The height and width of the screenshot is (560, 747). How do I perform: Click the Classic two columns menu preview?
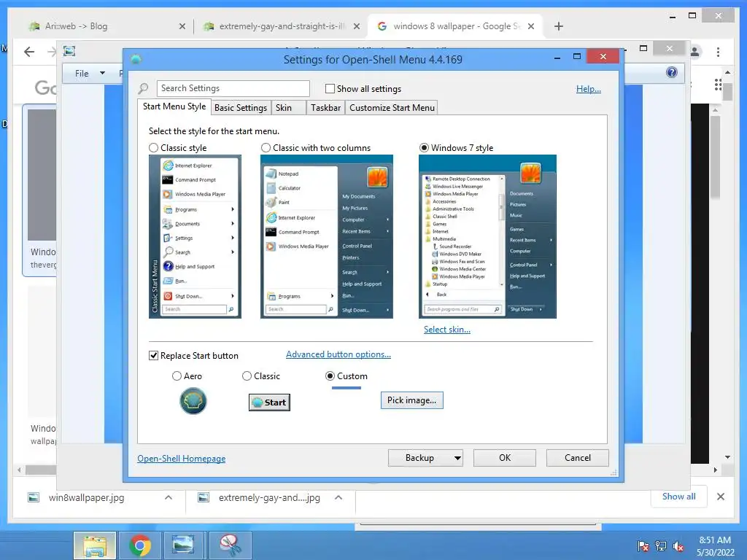click(x=326, y=237)
